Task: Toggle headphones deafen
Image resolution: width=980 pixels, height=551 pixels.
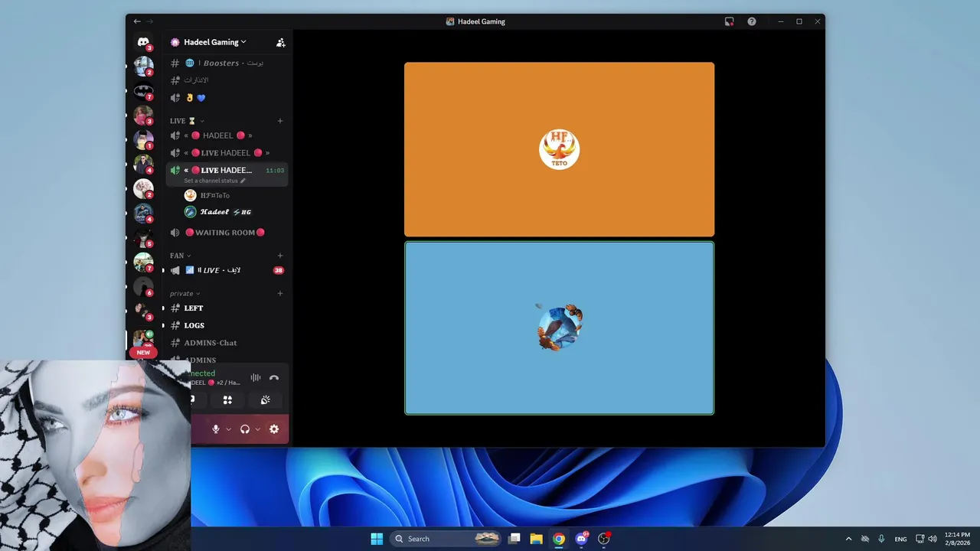Action: point(245,429)
